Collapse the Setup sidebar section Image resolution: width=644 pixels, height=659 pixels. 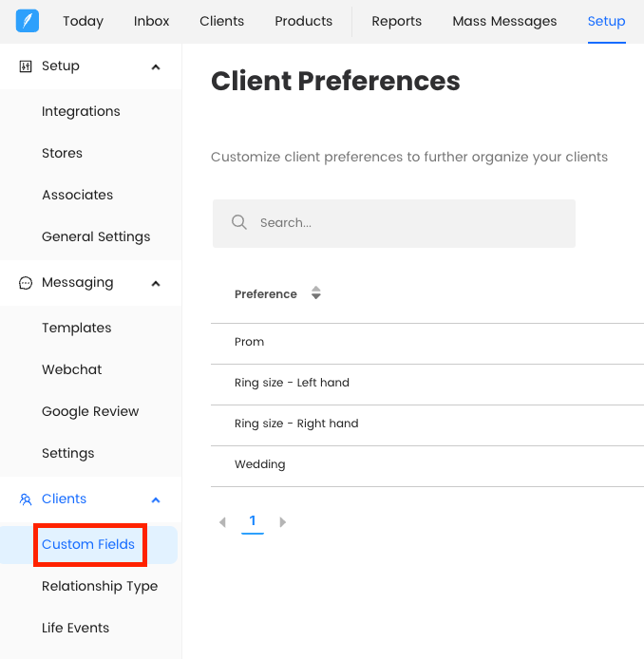click(156, 66)
